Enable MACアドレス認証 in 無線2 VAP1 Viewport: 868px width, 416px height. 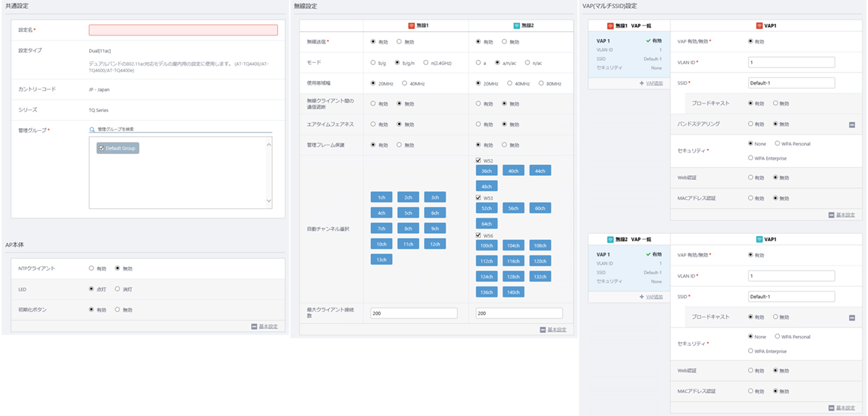[751, 391]
